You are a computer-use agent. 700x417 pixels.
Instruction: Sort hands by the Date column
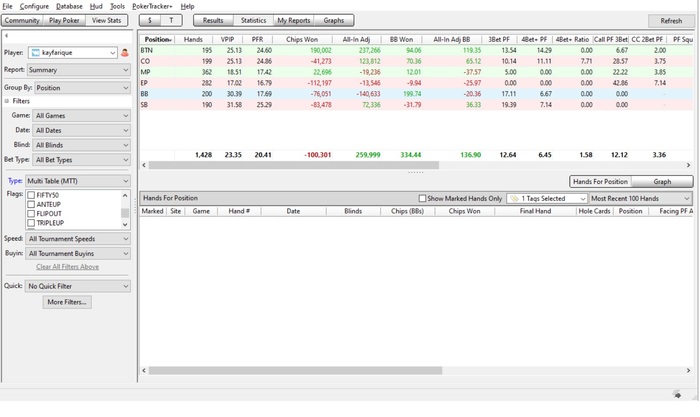coord(293,211)
